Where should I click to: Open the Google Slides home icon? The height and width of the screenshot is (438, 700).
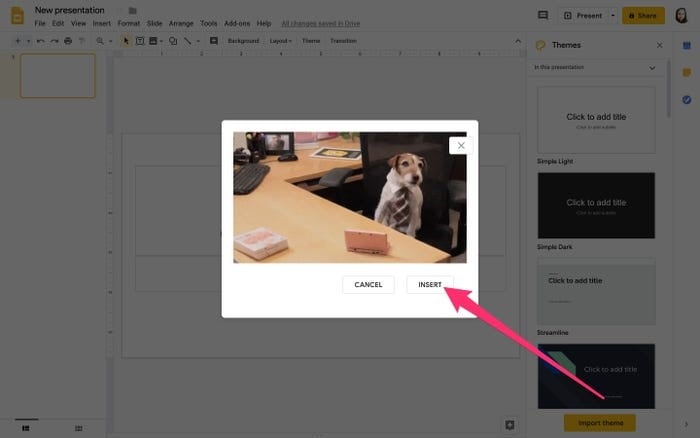17,16
